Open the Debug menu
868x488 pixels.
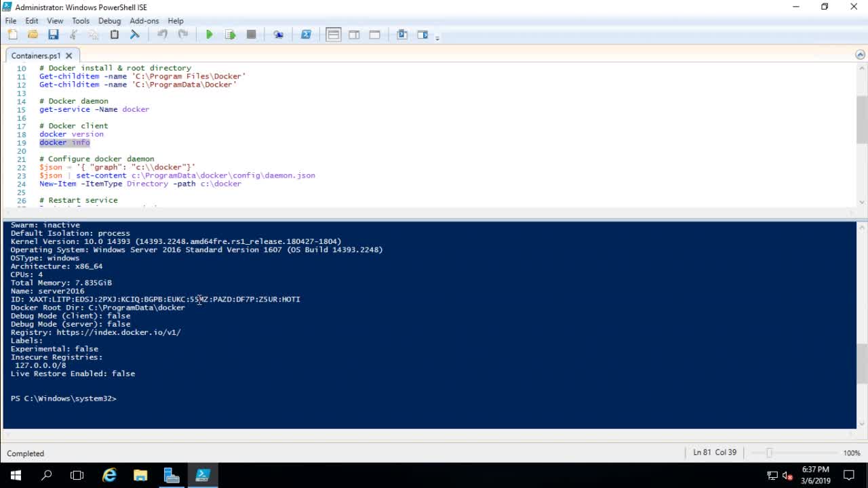(x=109, y=21)
